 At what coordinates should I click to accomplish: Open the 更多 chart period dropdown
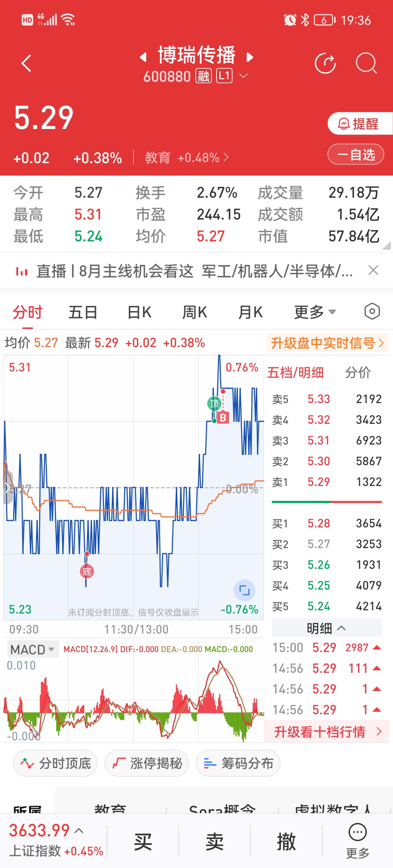click(315, 312)
